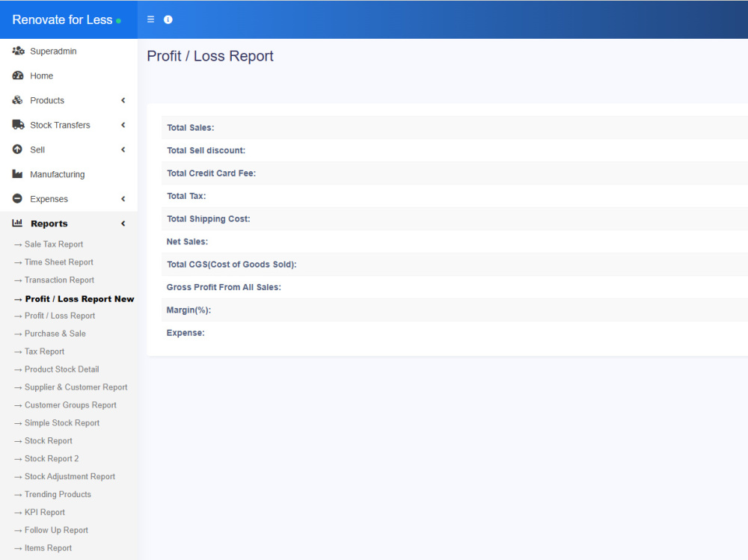Click the Home dashboard gauge icon
Viewport: 748px width, 560px height.
coord(18,76)
